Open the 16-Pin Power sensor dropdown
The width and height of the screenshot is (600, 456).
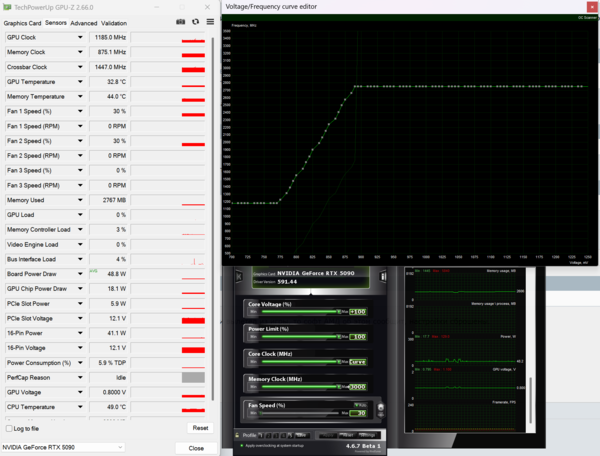pyautogui.click(x=80, y=333)
